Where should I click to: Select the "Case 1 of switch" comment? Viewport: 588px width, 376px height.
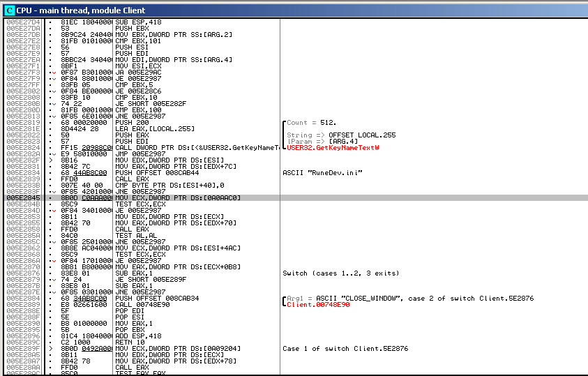click(345, 348)
